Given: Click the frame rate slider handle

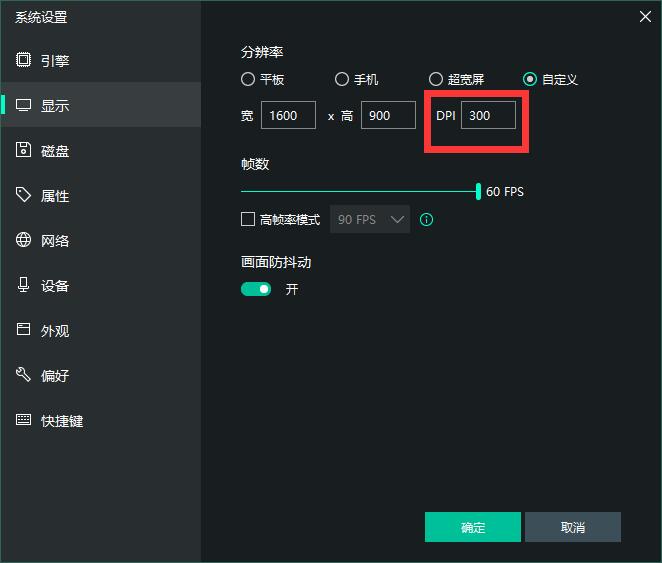Looking at the screenshot, I should pos(478,191).
